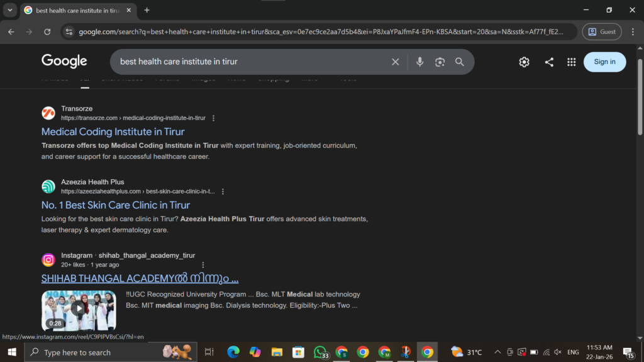Select the 'best health care institute' tab
The width and height of the screenshot is (644, 362).
pyautogui.click(x=75, y=10)
